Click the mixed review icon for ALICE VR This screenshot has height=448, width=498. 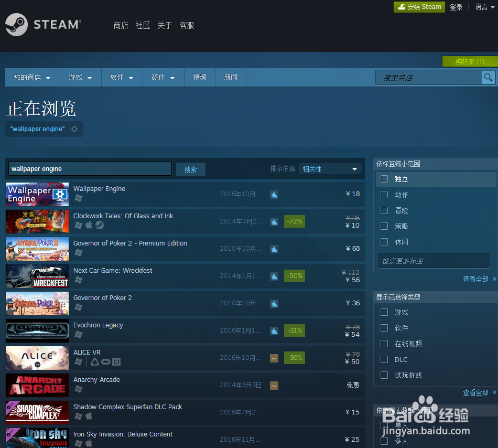(x=274, y=358)
